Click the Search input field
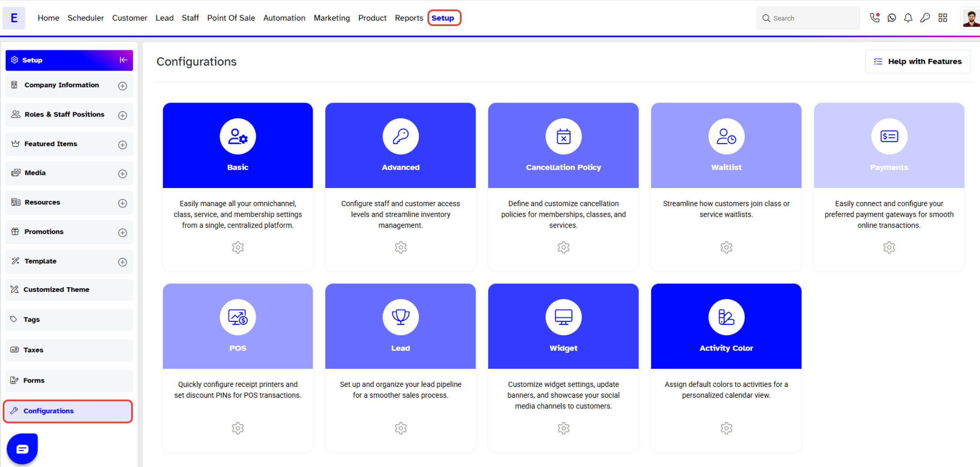Image resolution: width=980 pixels, height=467 pixels. point(808,18)
